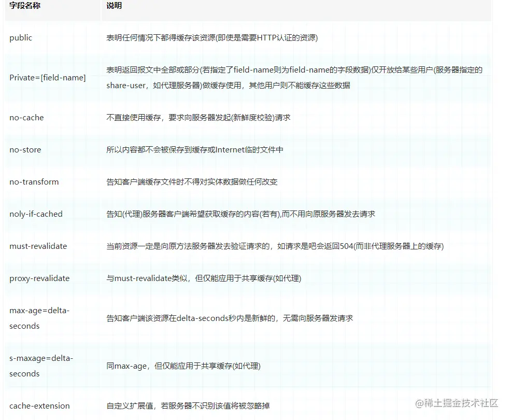Click the Private=[field-name] cell
Screen dimensions: 510x420
(x=48, y=78)
